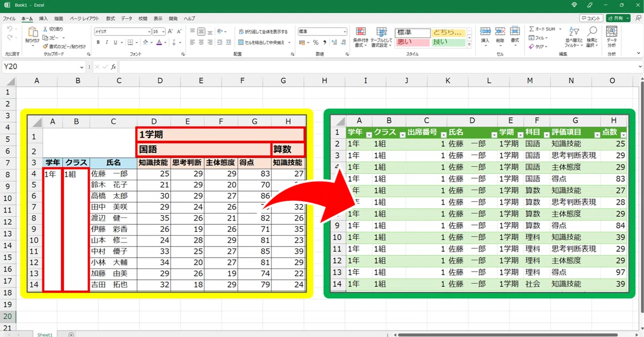This screenshot has height=337, width=644.
Task: Click the percent style icon
Action: point(316,42)
